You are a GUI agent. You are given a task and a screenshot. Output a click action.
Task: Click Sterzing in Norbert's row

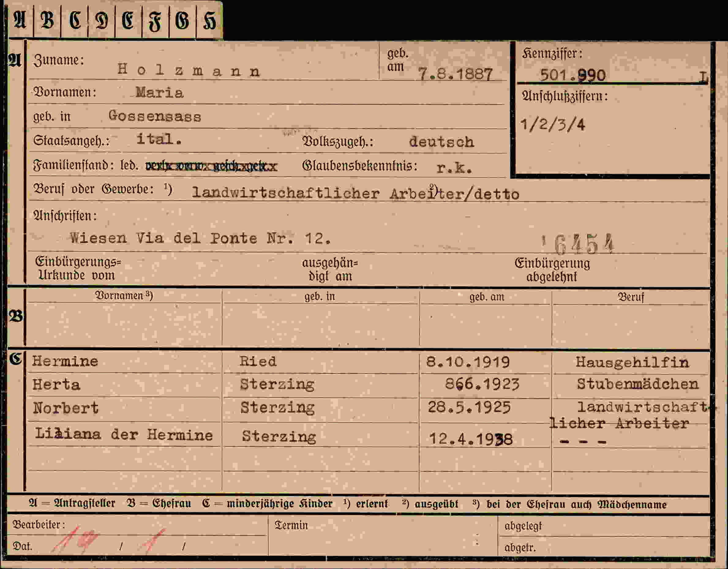pyautogui.click(x=278, y=407)
